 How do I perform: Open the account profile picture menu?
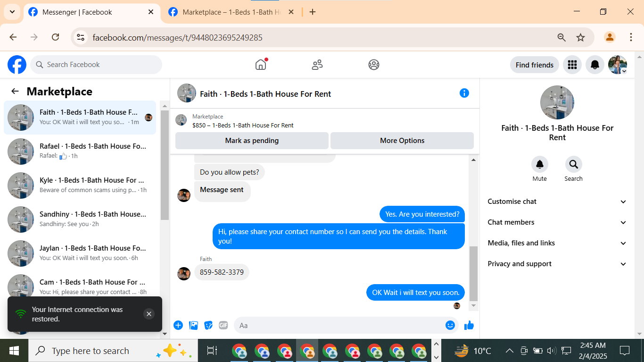618,65
